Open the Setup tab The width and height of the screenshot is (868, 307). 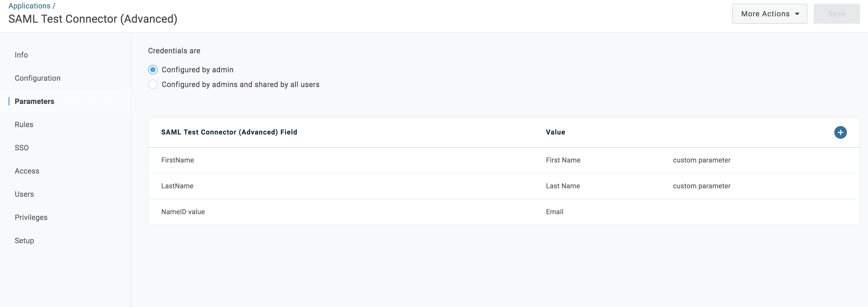(24, 241)
